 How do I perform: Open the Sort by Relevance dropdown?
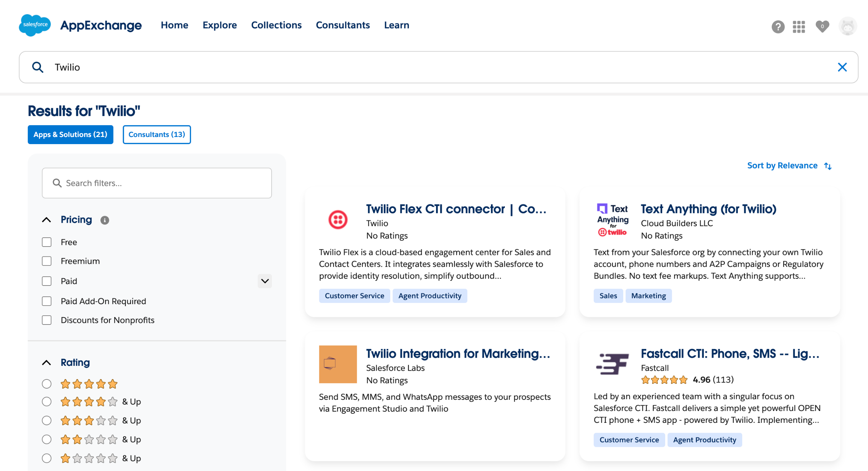(789, 166)
